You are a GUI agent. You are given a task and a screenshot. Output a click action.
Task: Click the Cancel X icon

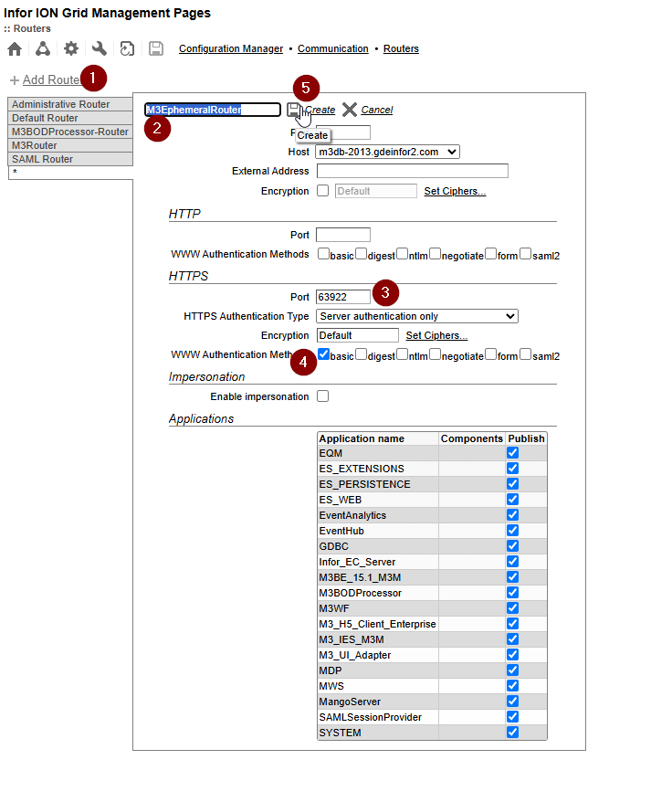350,110
